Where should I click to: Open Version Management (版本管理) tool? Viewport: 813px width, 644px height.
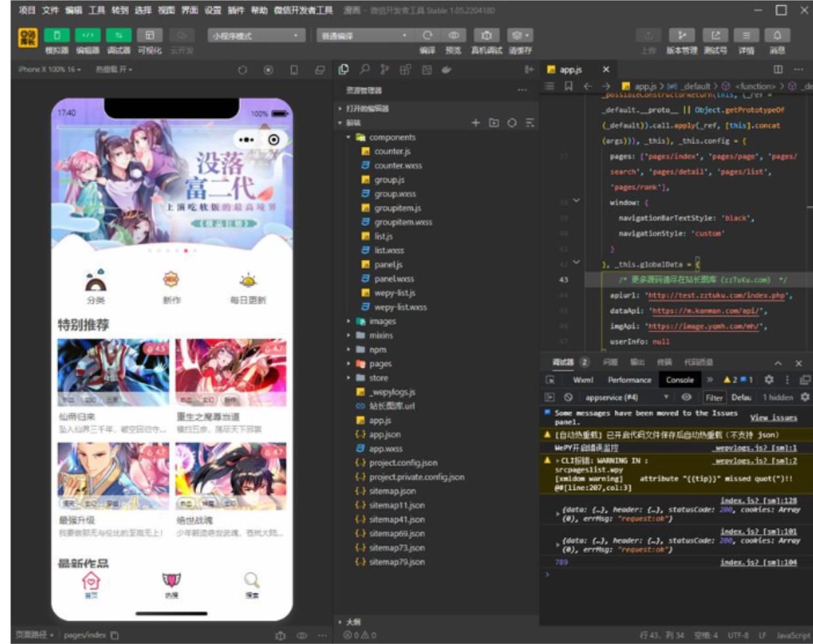coord(682,35)
